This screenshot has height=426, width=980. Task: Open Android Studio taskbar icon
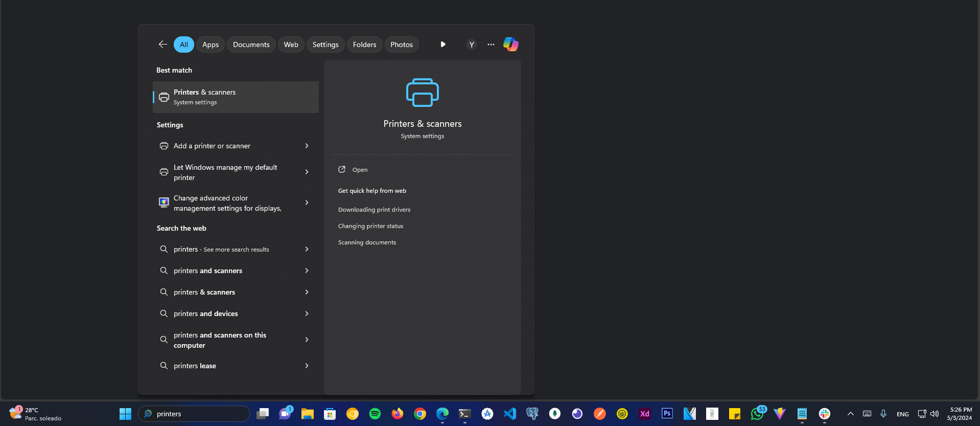(487, 414)
